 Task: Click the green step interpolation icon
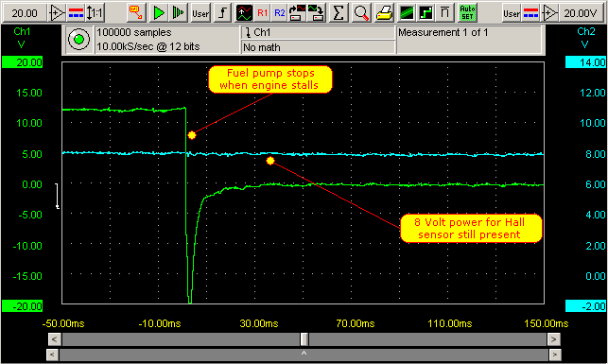(x=426, y=13)
